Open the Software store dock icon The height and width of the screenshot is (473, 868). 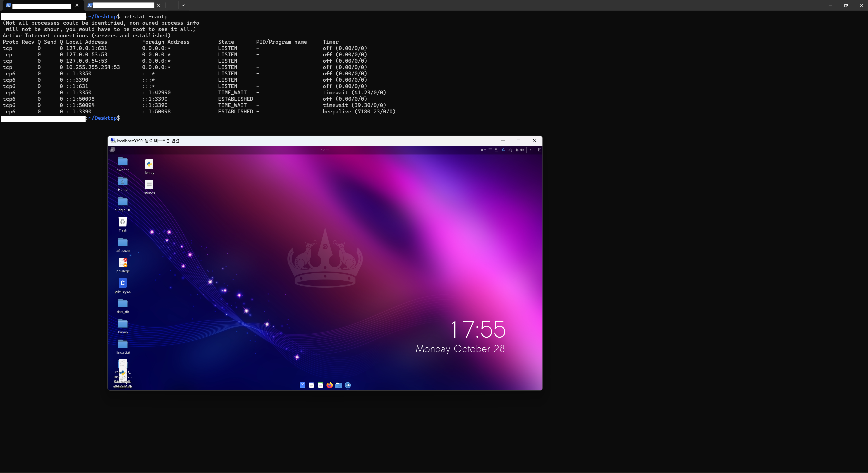point(302,385)
